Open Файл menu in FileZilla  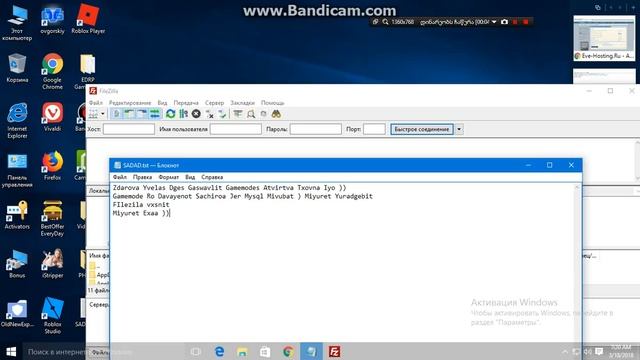coord(96,102)
